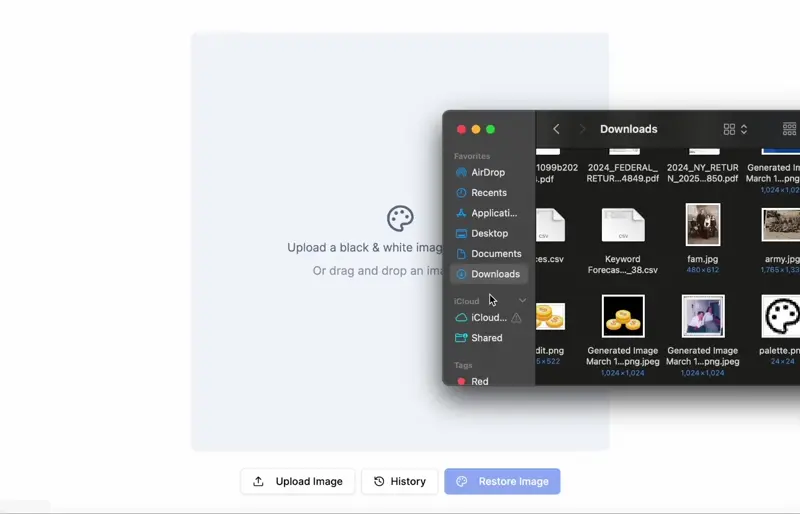800x514 pixels.
Task: Collapse the iCloud sidebar section
Action: coord(522,301)
